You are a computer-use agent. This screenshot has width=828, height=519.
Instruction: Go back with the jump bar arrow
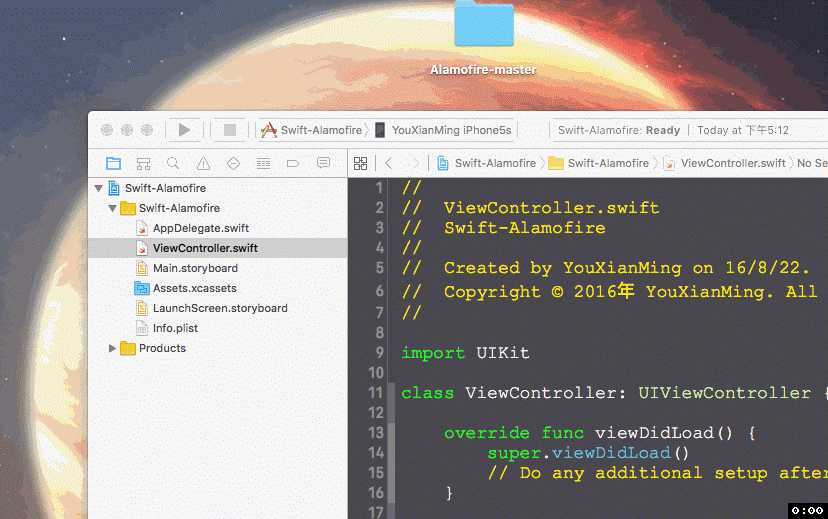(389, 163)
